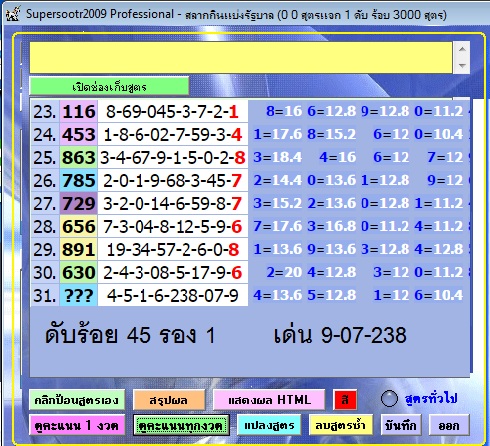Viewport: 490px width, 446px height.
Task: Exit using the ออก button
Action: click(x=449, y=425)
